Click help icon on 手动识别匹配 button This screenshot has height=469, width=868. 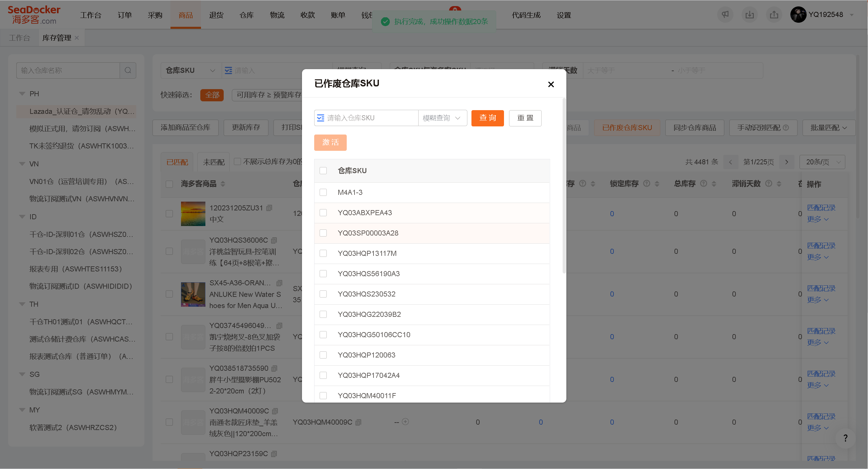click(x=786, y=128)
